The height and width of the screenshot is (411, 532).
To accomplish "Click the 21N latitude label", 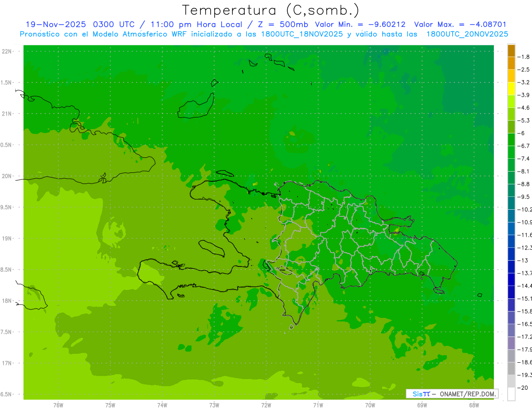I will coord(8,114).
